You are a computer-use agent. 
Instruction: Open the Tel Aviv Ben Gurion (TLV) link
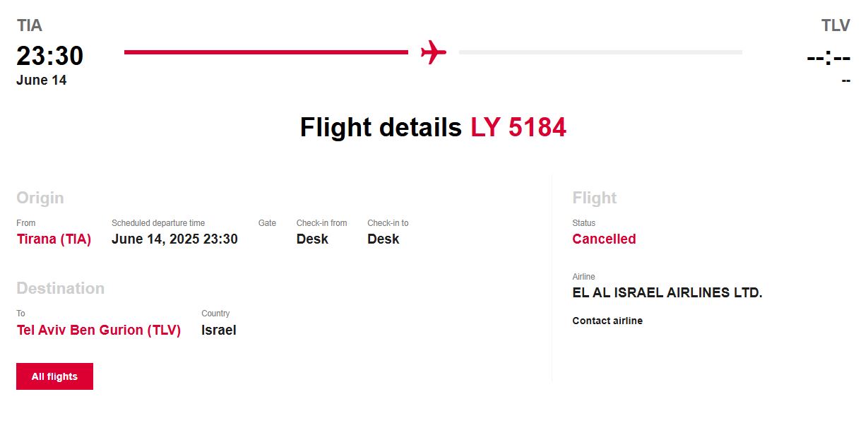(98, 330)
